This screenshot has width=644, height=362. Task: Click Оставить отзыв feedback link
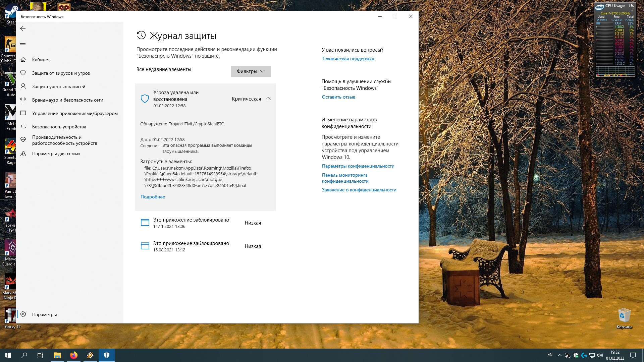338,97
